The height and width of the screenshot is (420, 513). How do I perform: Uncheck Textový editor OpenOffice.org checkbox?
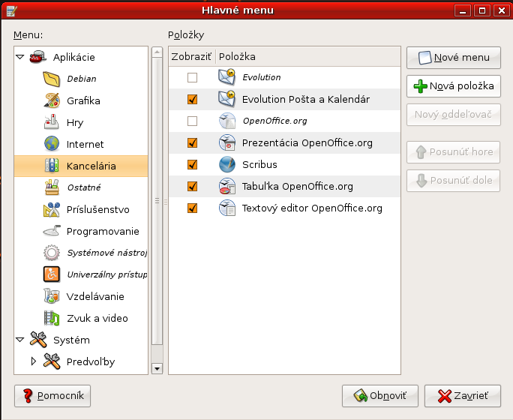[192, 208]
